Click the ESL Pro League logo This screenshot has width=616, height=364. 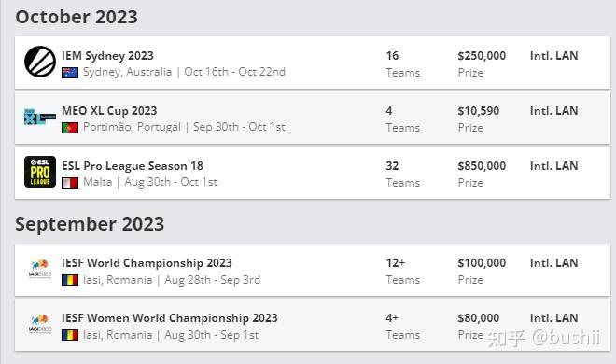pyautogui.click(x=40, y=172)
